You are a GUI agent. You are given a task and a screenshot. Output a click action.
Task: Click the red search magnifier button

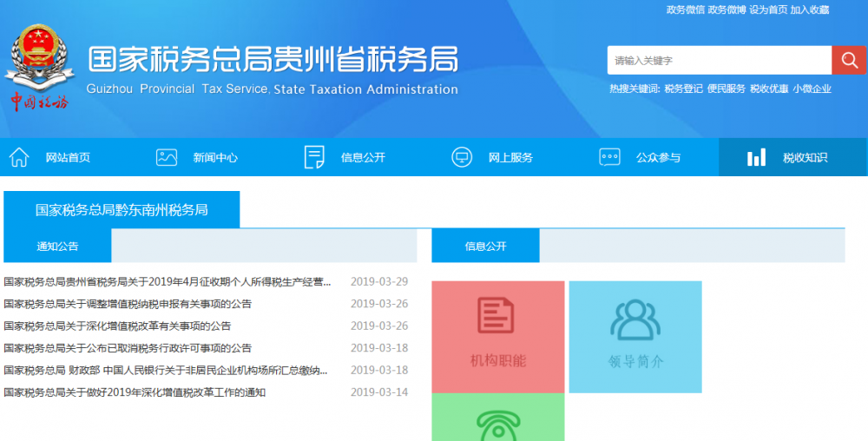coord(849,60)
